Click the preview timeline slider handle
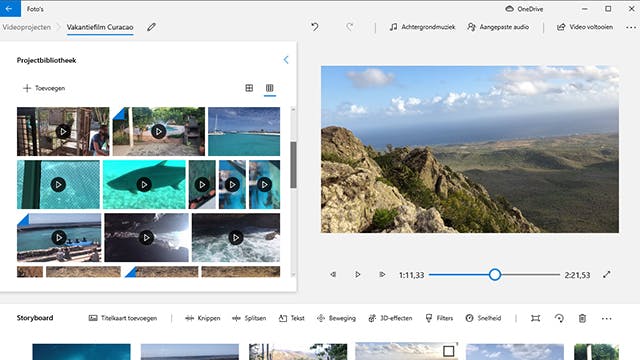The image size is (640, 360). pos(495,275)
